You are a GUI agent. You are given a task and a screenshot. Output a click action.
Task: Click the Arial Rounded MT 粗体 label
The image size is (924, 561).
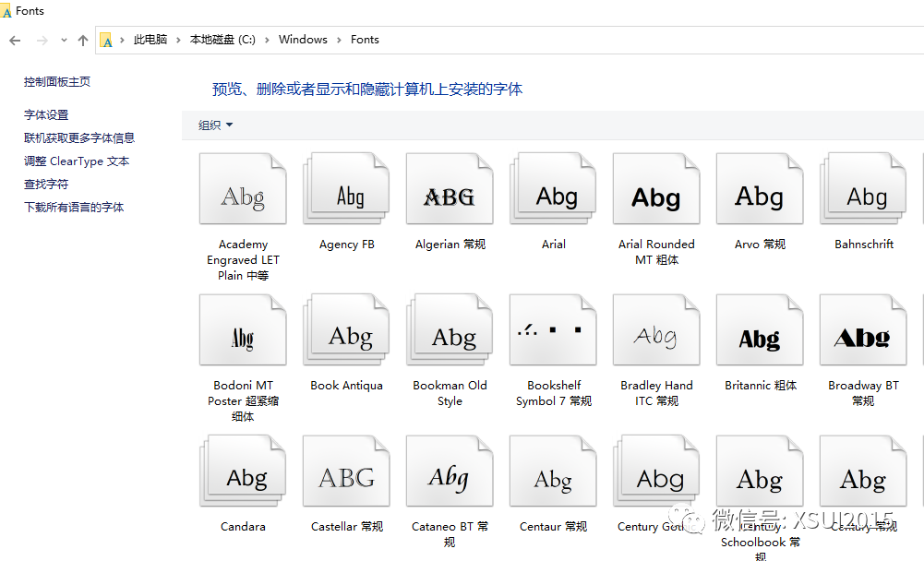tap(656, 252)
